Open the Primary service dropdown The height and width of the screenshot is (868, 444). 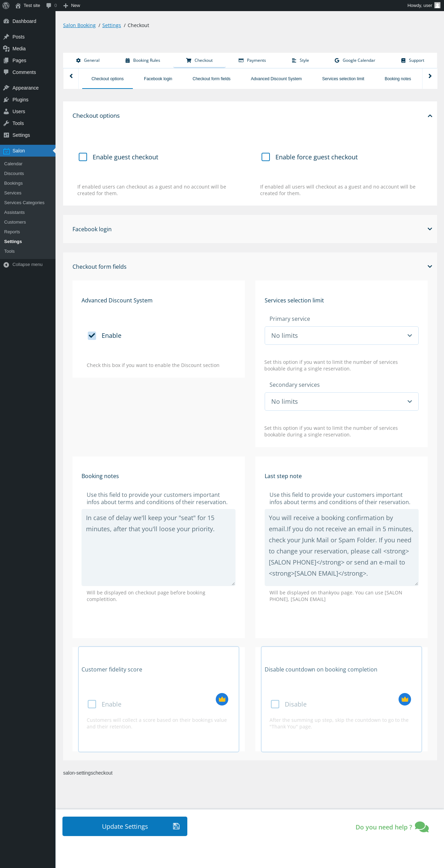click(341, 335)
